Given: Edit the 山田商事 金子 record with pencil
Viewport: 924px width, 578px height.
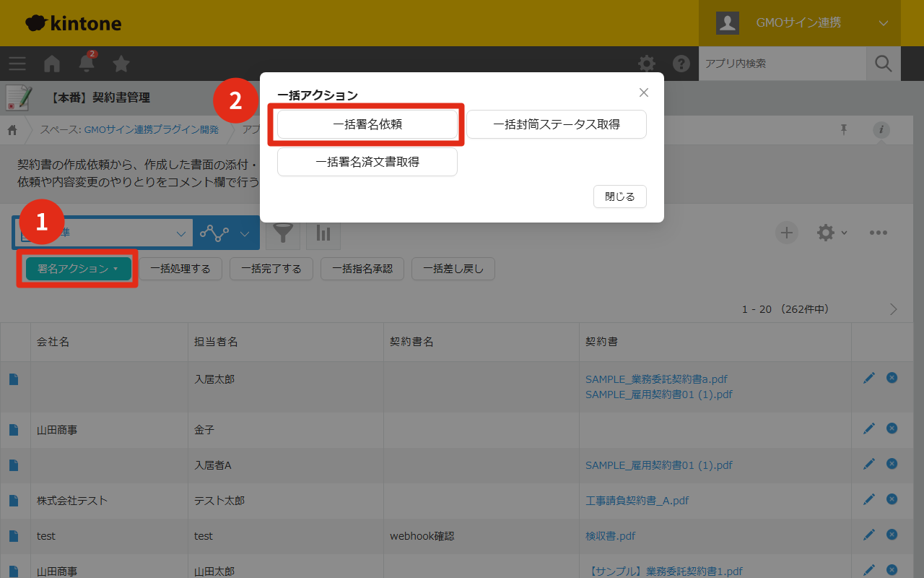Looking at the screenshot, I should coord(869,428).
